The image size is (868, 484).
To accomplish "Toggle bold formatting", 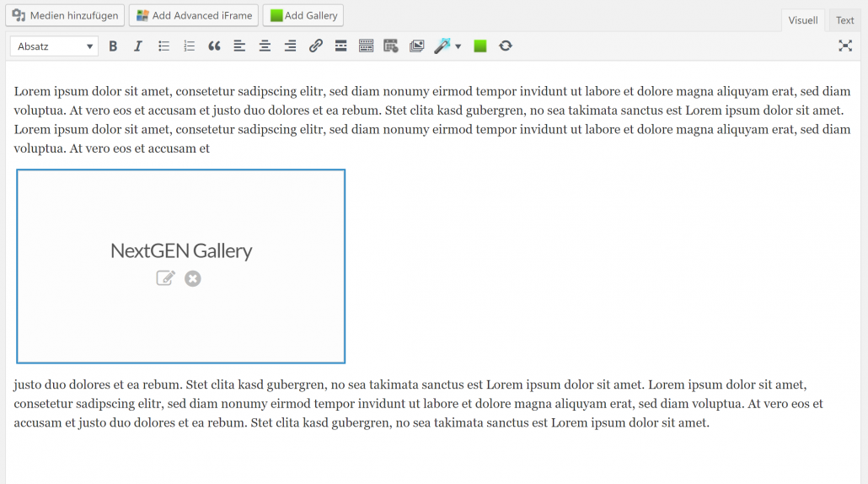I will pyautogui.click(x=113, y=46).
